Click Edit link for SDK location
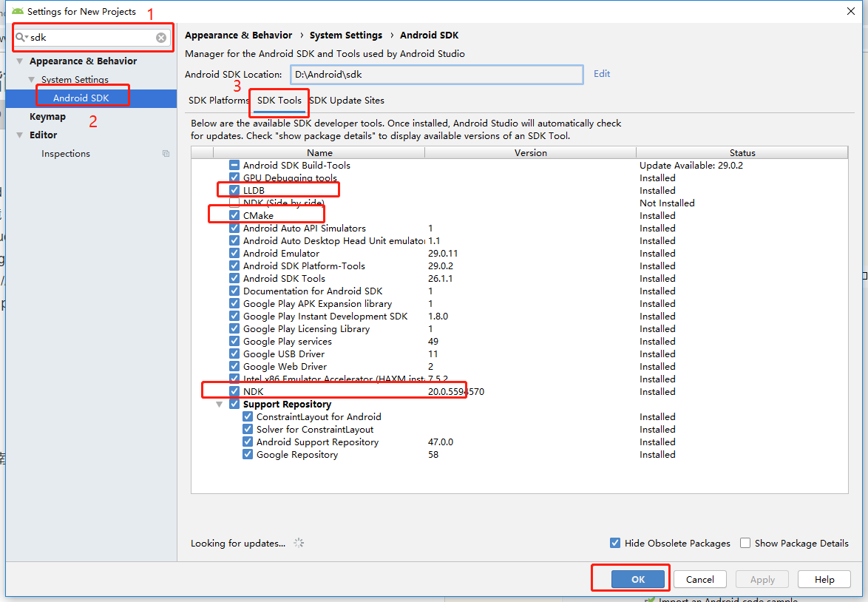868x602 pixels. point(602,74)
